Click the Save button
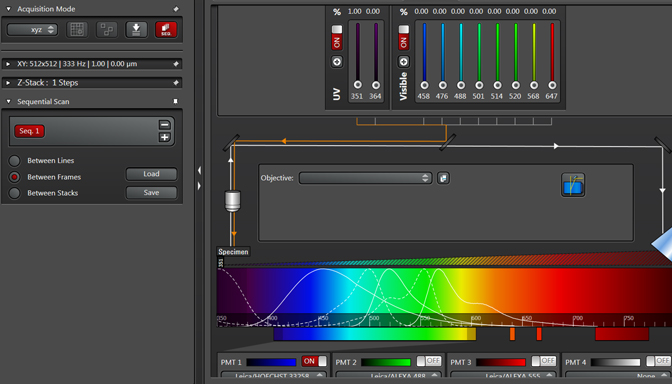This screenshot has width=672, height=384. tap(151, 193)
